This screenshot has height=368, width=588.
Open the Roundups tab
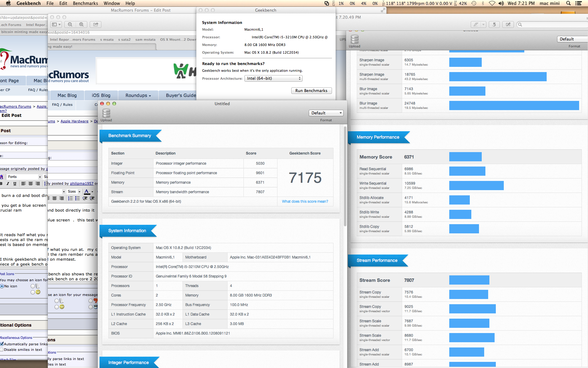pos(138,95)
